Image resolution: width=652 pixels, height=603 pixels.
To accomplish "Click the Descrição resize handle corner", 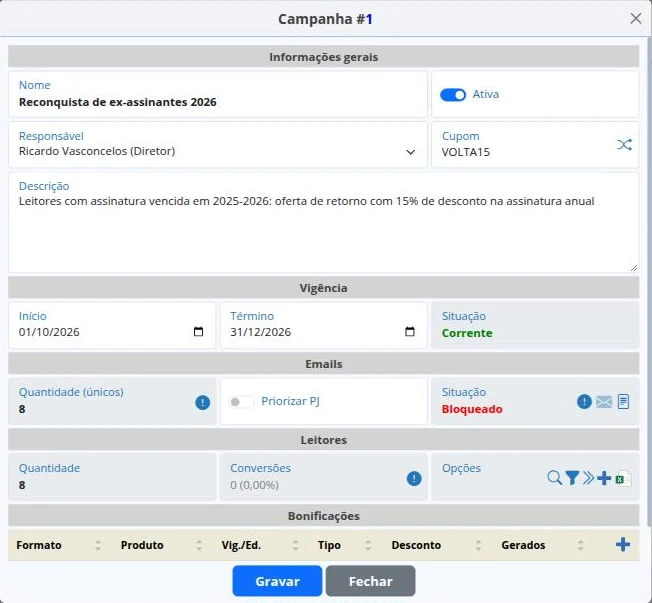I will point(634,268).
